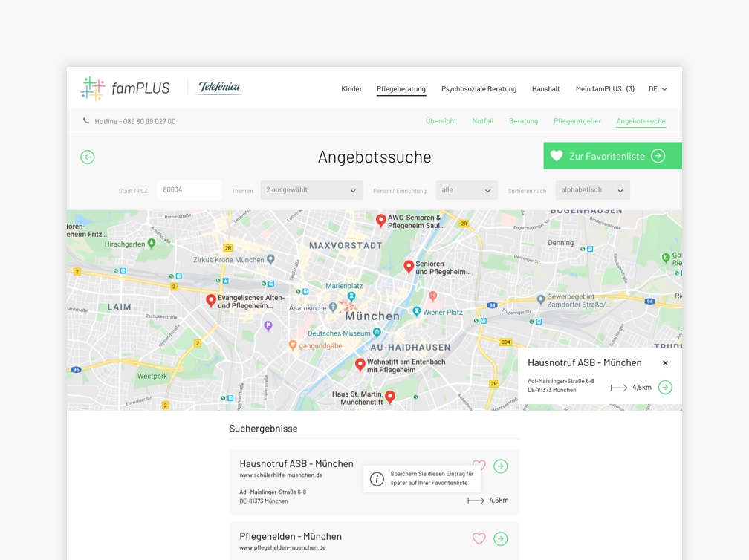Select Psychosoziale Beratung in the navigation
This screenshot has height=560, width=749.
pos(479,89)
